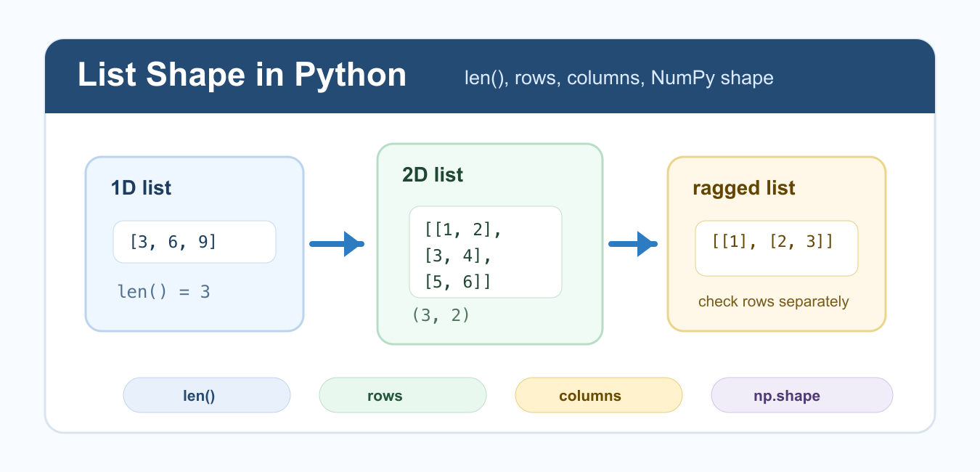Screen dimensions: 980x472
Task: Click the len() = 3 text
Action: 164,292
